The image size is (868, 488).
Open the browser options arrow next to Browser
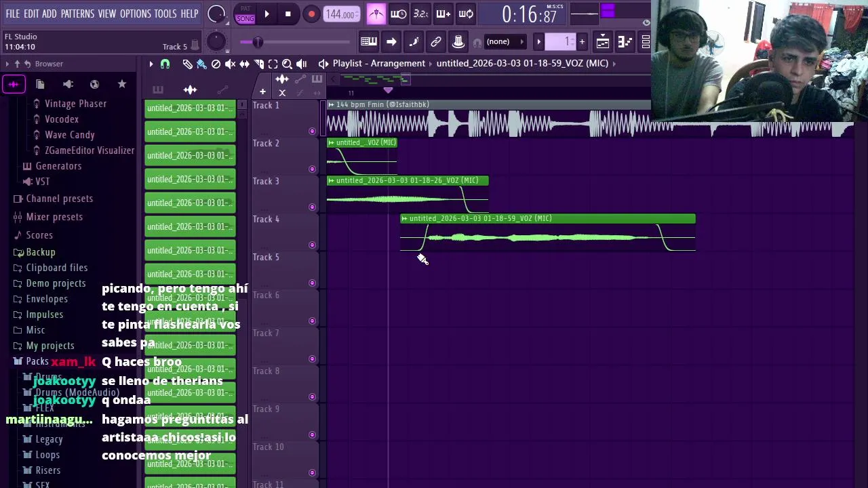7,64
